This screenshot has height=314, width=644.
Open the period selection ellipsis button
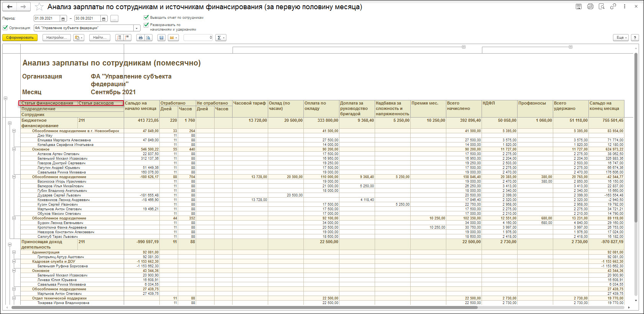pyautogui.click(x=114, y=18)
